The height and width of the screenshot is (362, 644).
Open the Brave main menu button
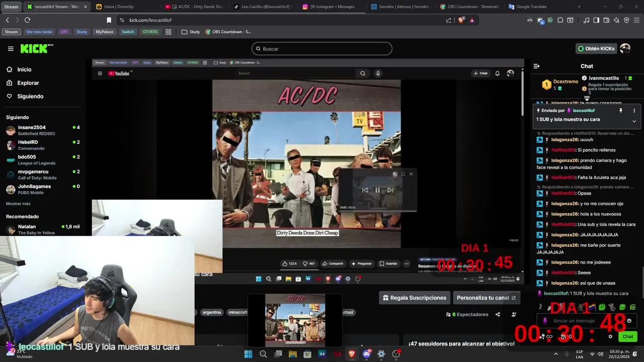(x=636, y=20)
